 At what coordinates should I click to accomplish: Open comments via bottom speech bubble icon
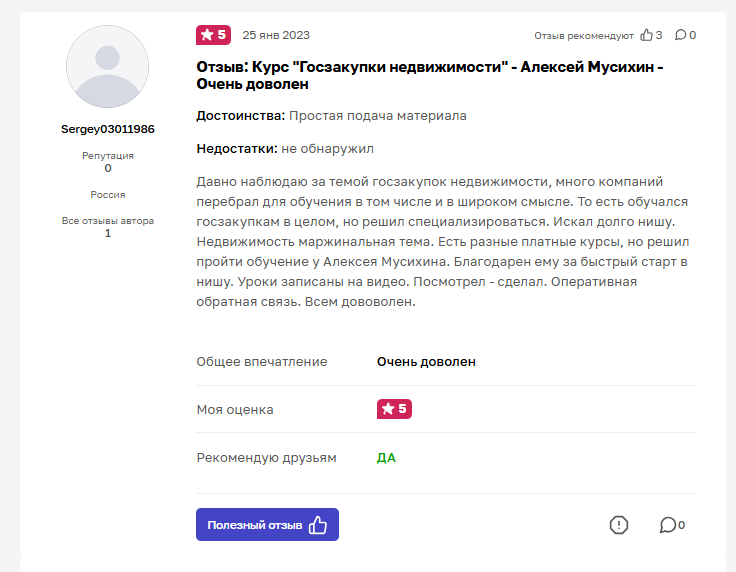[667, 525]
